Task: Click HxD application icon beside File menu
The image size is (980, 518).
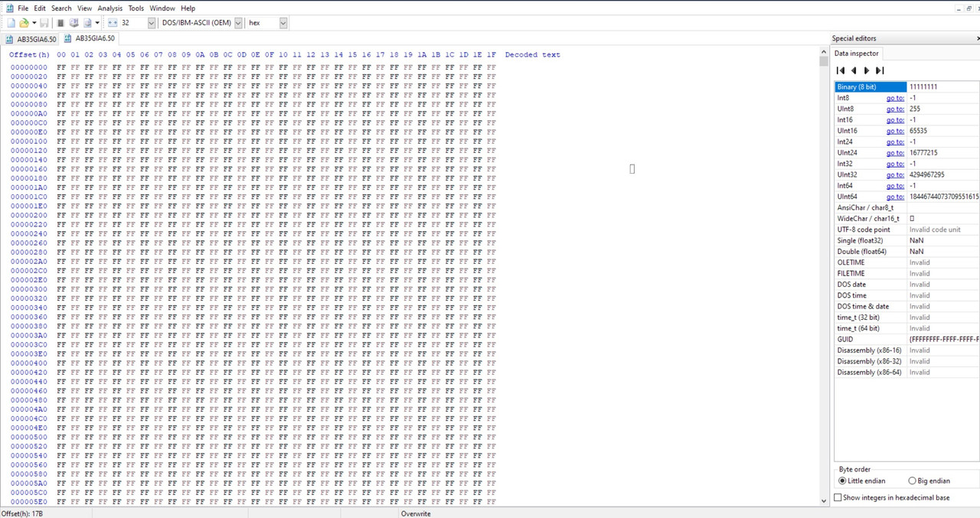Action: coord(9,8)
